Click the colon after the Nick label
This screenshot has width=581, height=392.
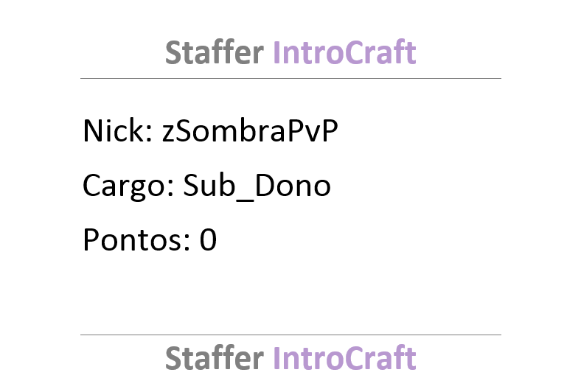pyautogui.click(x=149, y=134)
